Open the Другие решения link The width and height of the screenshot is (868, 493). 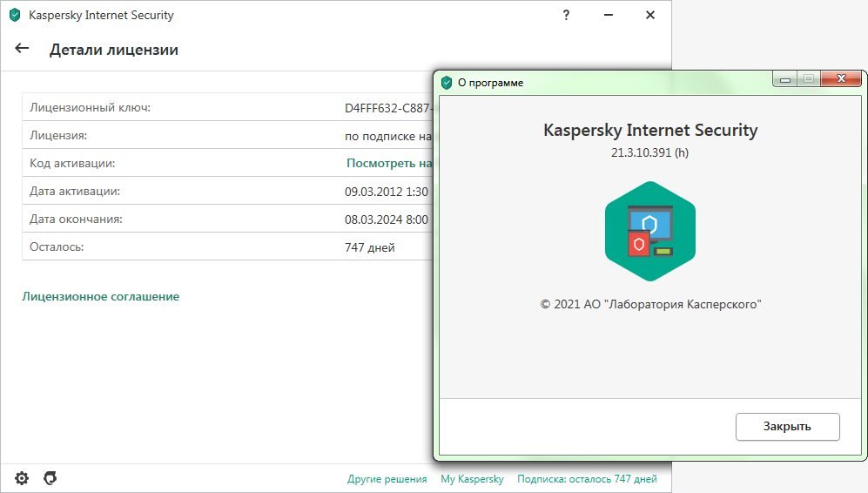coord(387,478)
